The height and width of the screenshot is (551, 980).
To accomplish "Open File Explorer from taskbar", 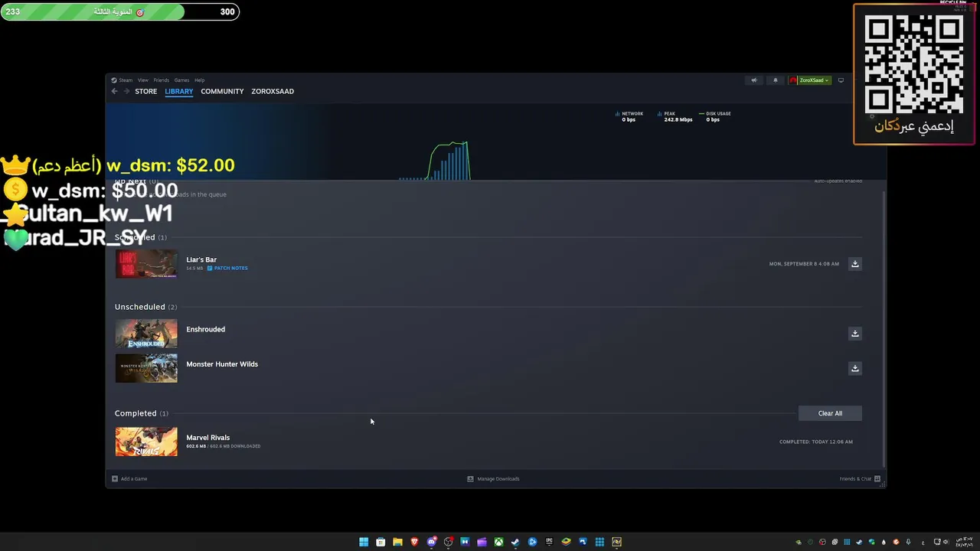I will point(397,542).
